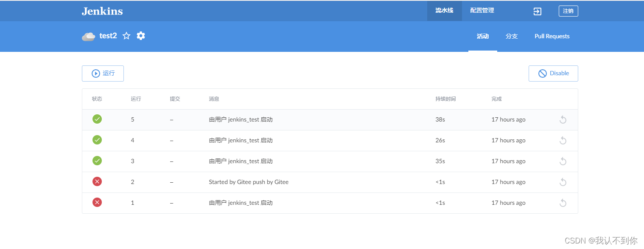This screenshot has height=249, width=644.
Task: Open test2 pipeline settings gear
Action: (141, 36)
